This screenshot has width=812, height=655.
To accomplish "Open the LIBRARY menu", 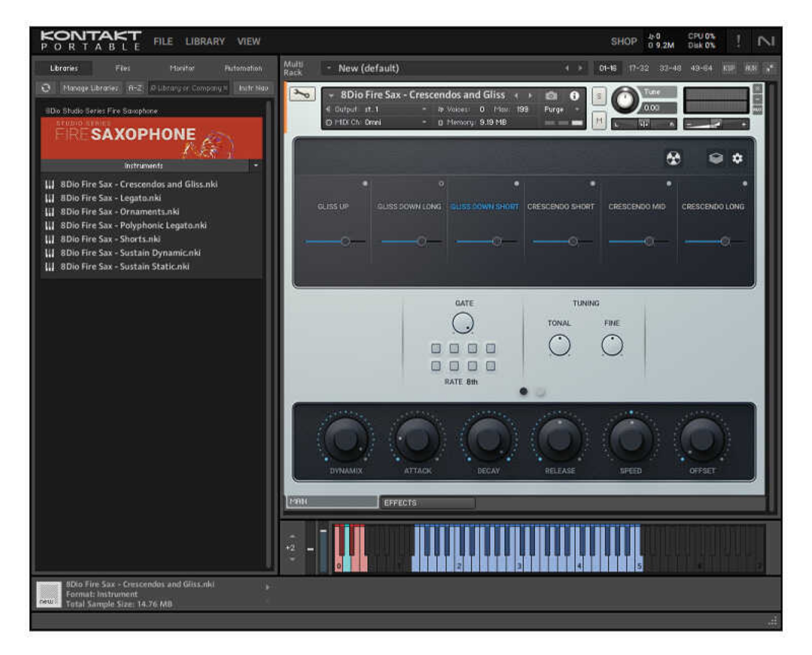I will pos(205,41).
